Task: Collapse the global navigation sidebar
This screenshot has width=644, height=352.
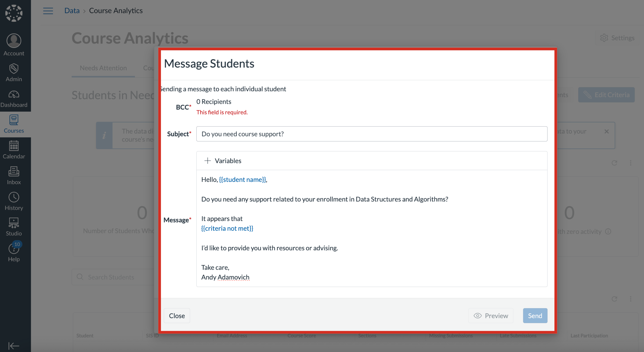Action: [x=14, y=346]
